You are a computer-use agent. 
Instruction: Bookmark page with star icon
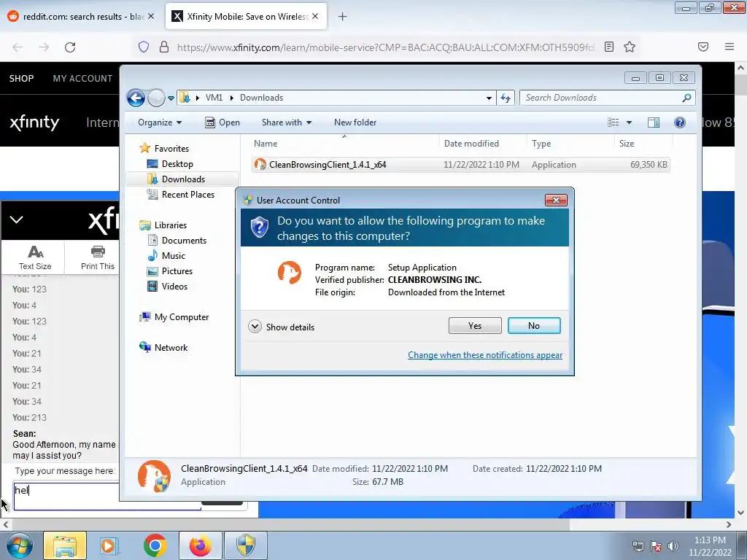click(x=630, y=47)
